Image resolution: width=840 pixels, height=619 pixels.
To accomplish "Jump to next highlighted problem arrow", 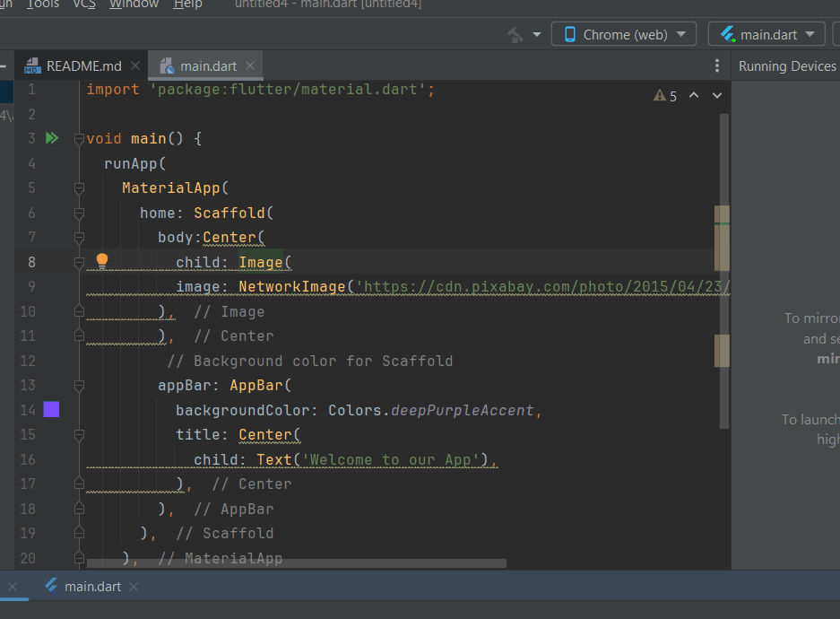I will tap(716, 96).
